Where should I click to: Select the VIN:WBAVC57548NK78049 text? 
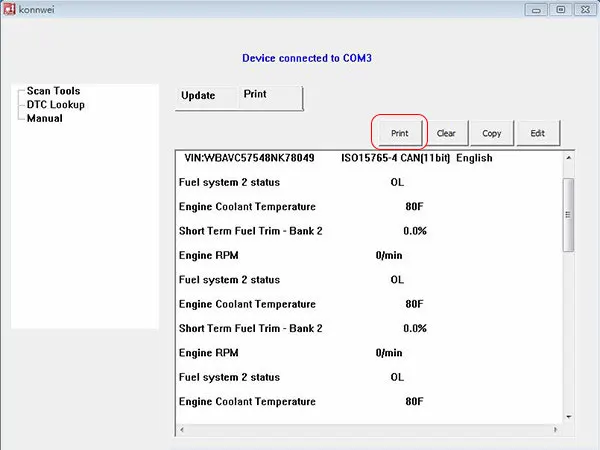(x=249, y=158)
